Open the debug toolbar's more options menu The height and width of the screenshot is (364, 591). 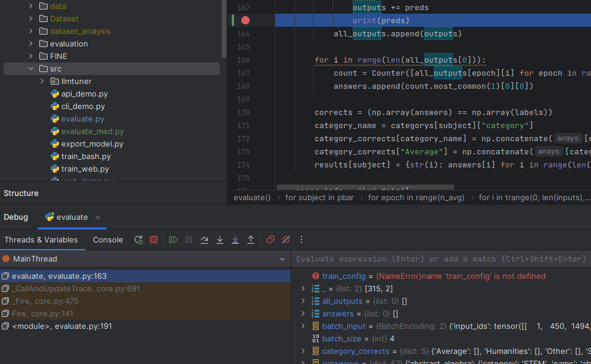(301, 239)
